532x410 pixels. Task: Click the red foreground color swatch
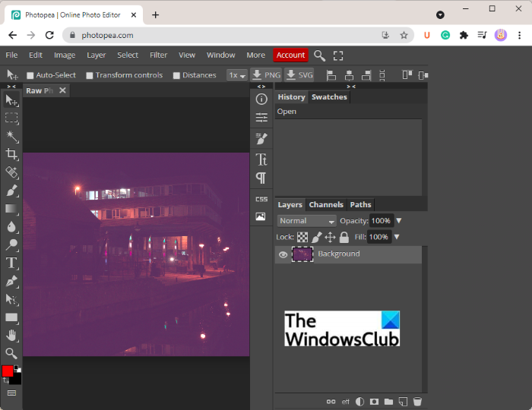(8, 371)
